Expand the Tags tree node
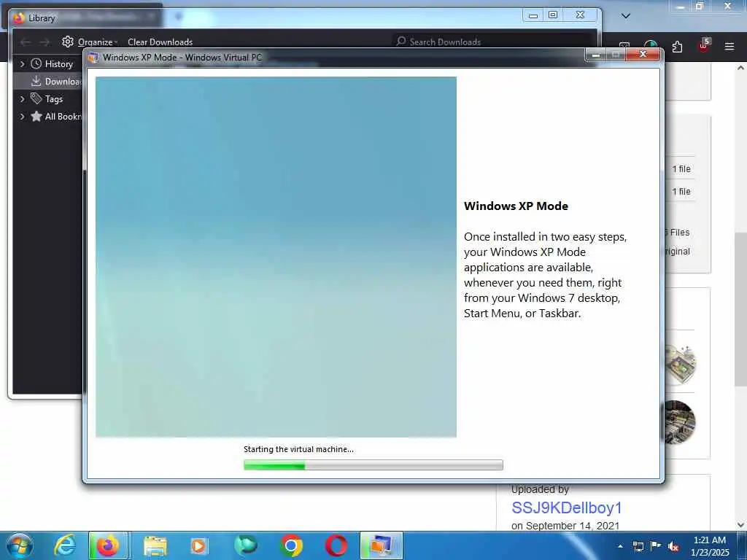The image size is (747, 560). click(22, 99)
